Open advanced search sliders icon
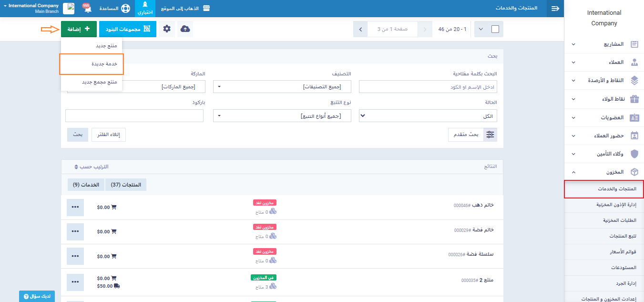Viewport: 644px width, 302px height. tap(490, 135)
